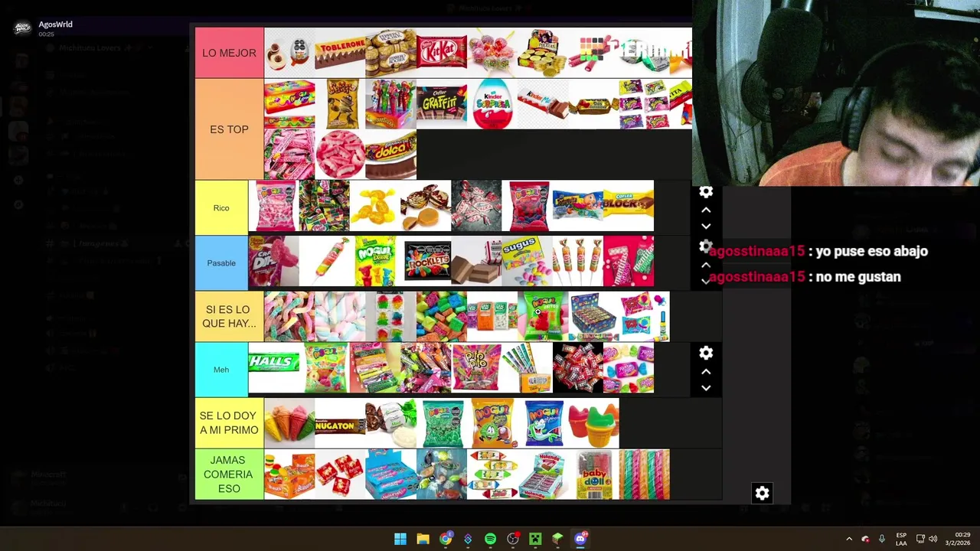Pick the Dolca chocolate item
980x551 pixels.
pos(390,155)
